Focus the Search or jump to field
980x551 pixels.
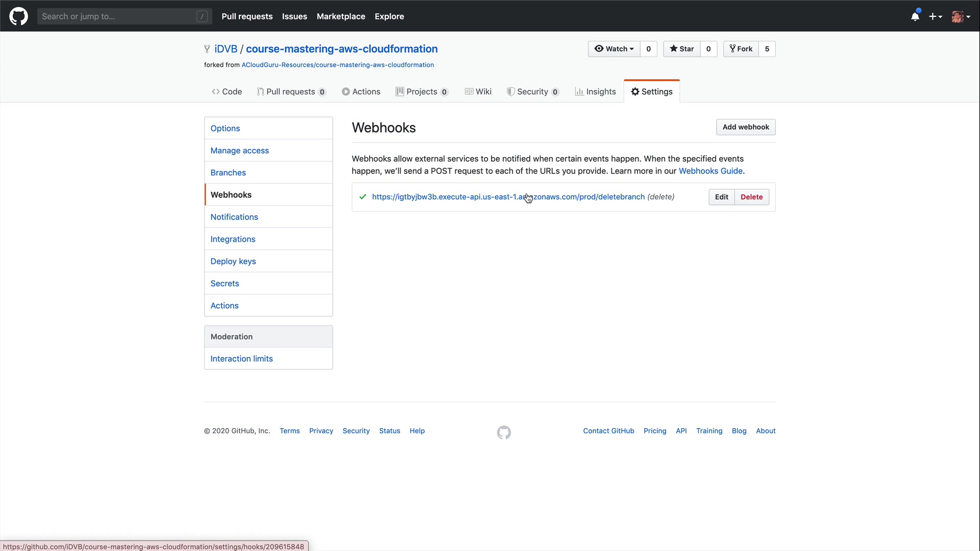coord(117,16)
